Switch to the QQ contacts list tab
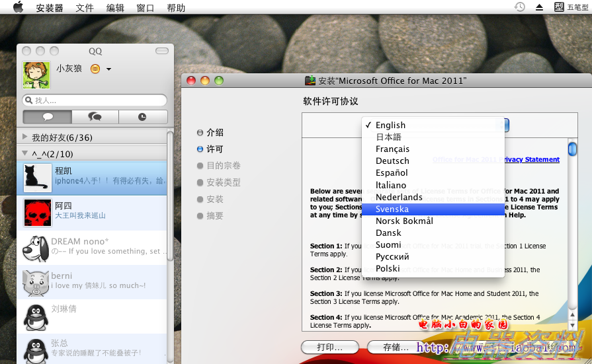592x364 pixels. [x=47, y=117]
